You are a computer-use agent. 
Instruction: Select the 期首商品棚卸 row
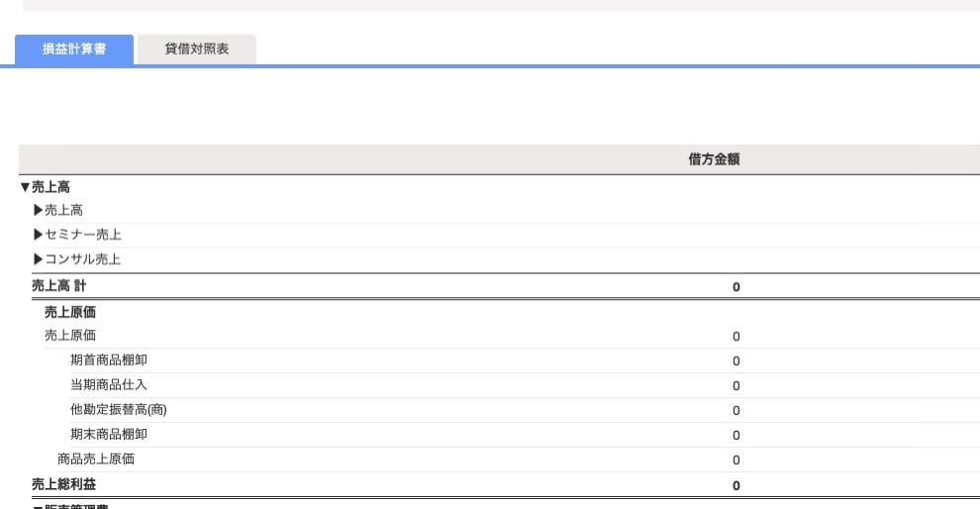coord(525,360)
